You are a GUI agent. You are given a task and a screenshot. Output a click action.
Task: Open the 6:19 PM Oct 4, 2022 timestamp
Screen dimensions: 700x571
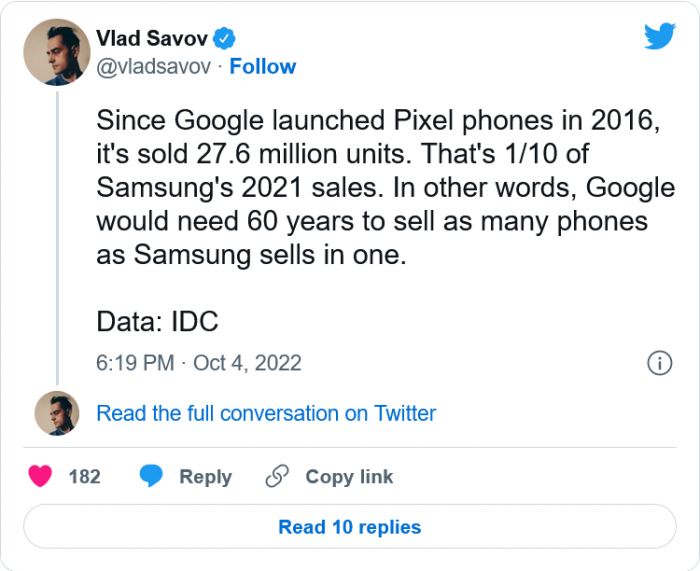click(198, 363)
